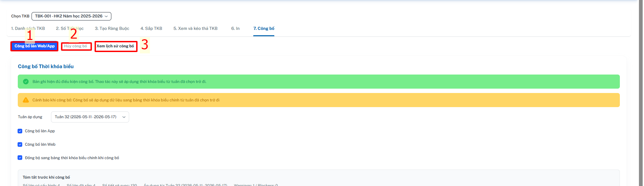Open tab 5. Xem và kéo thả TKB

coord(196,29)
